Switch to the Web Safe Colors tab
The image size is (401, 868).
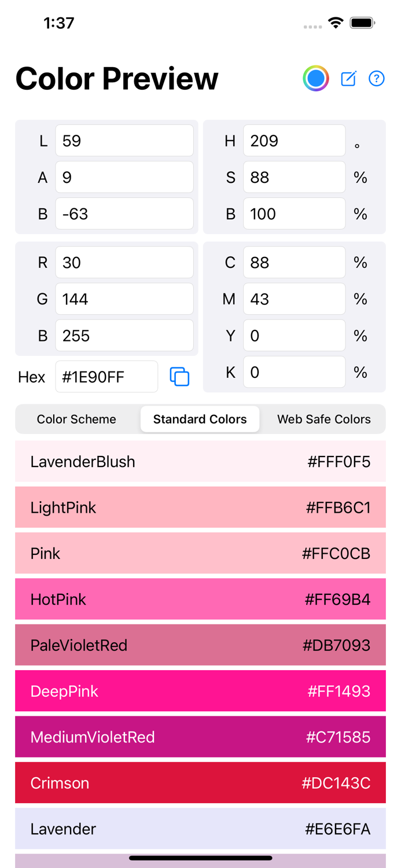[323, 419]
